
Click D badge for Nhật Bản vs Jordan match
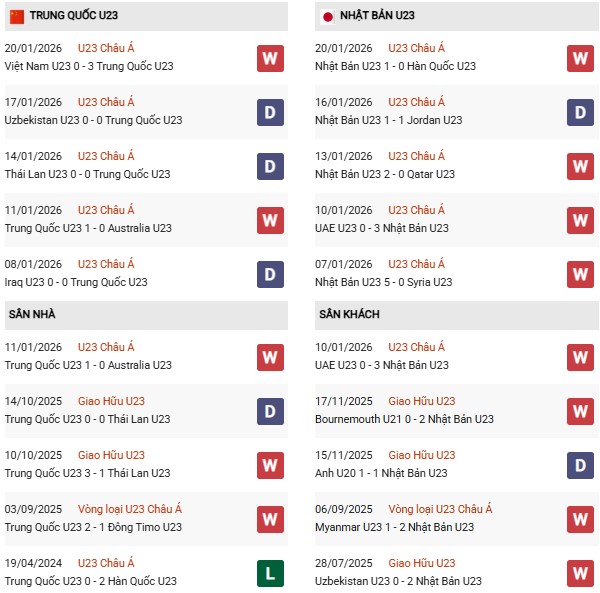pyautogui.click(x=581, y=112)
